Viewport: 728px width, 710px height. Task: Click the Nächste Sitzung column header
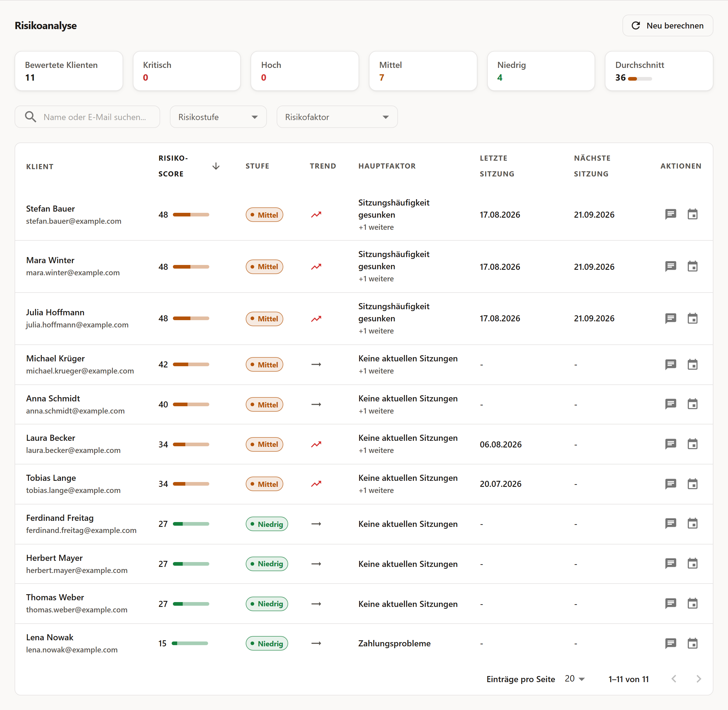[x=592, y=166]
